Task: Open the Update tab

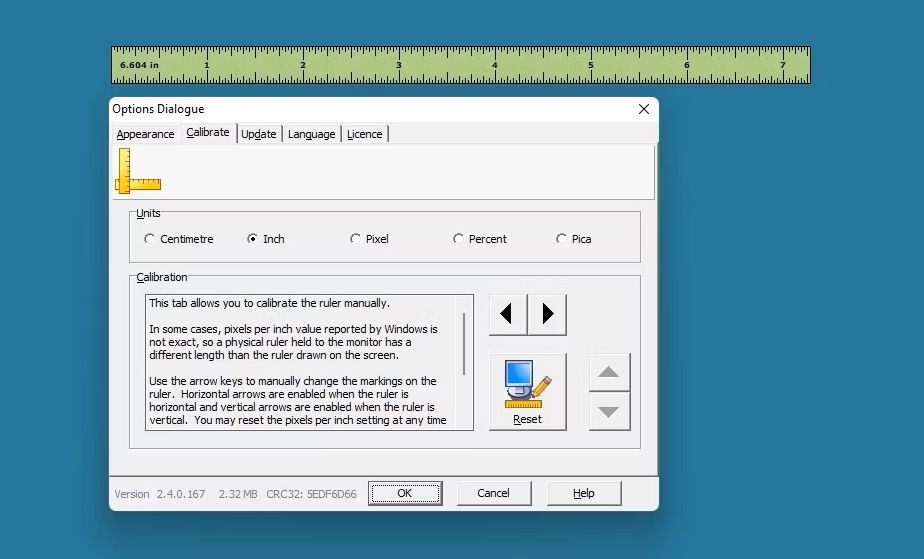Action: coord(259,134)
